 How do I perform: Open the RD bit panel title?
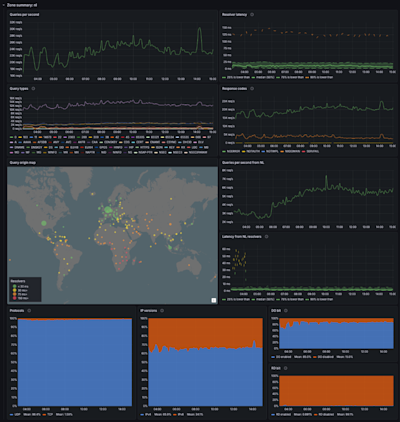pyautogui.click(x=276, y=368)
